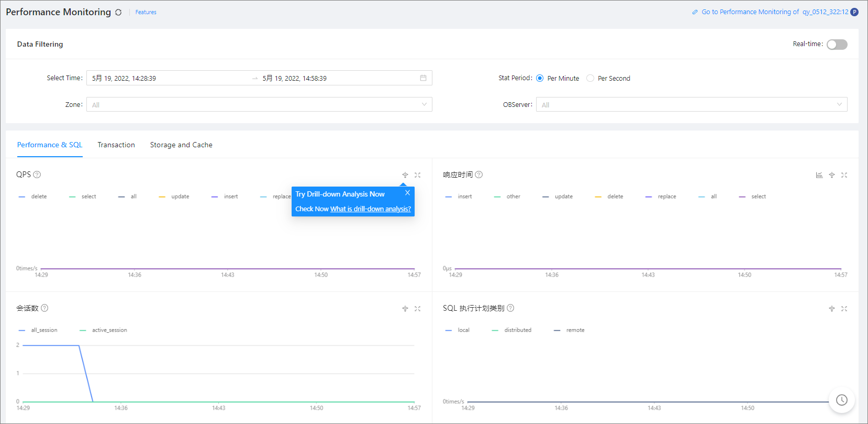Click the floating clock history button
The height and width of the screenshot is (424, 868).
click(842, 400)
